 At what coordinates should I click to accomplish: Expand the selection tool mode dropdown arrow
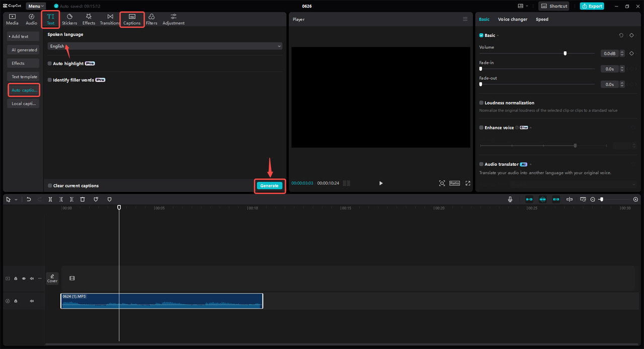point(16,199)
